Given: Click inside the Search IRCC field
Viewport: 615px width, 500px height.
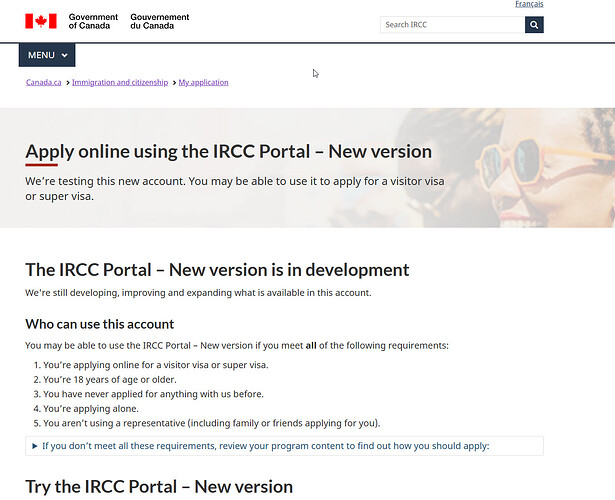Looking at the screenshot, I should [x=452, y=25].
